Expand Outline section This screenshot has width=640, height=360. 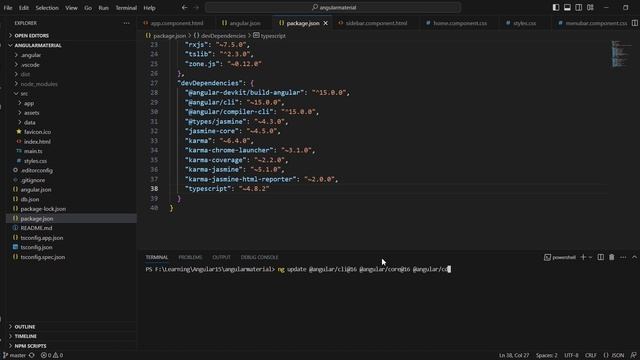(24, 327)
